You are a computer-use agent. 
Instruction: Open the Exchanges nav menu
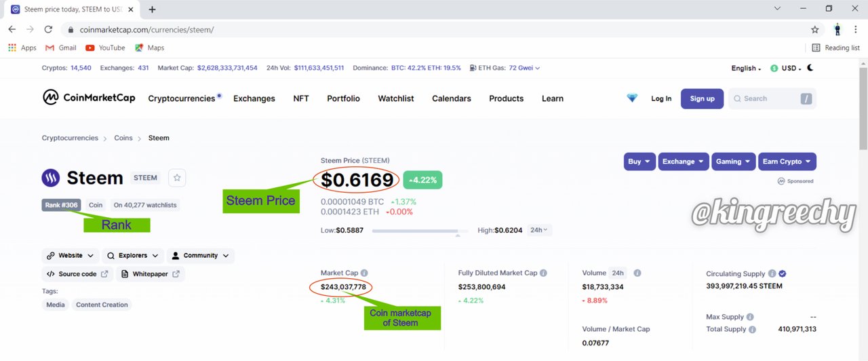tap(254, 98)
